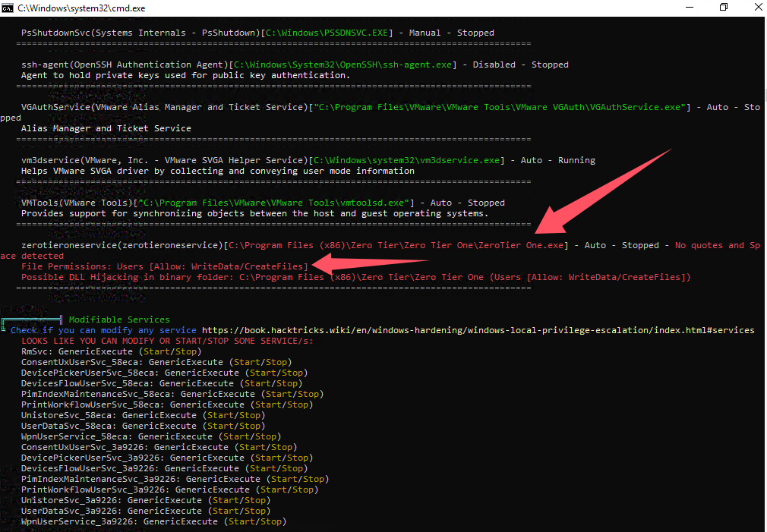Click the RmSvc service entry
The image size is (767, 532).
pos(37,351)
